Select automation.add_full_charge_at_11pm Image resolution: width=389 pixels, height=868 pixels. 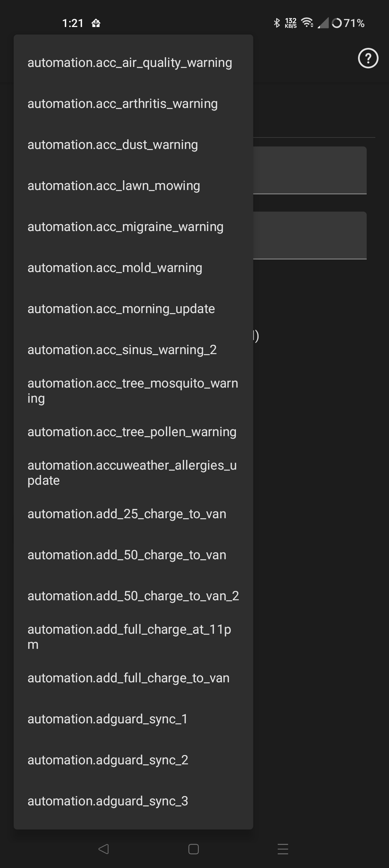pos(133,637)
